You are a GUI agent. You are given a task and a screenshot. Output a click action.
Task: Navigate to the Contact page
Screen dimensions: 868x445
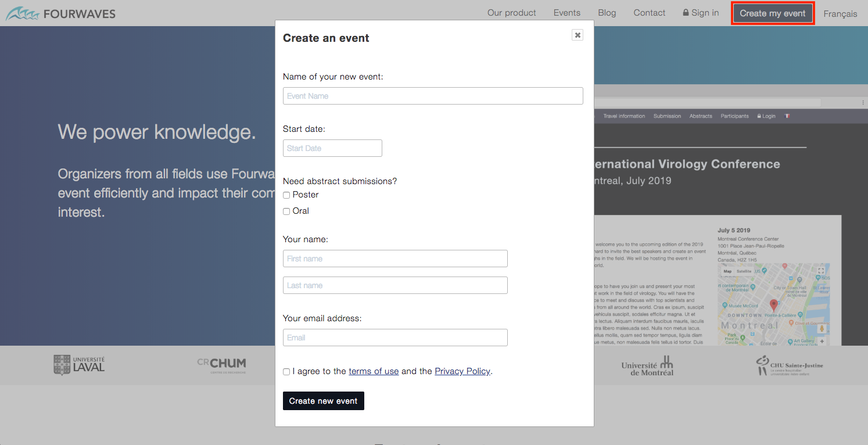click(x=649, y=13)
